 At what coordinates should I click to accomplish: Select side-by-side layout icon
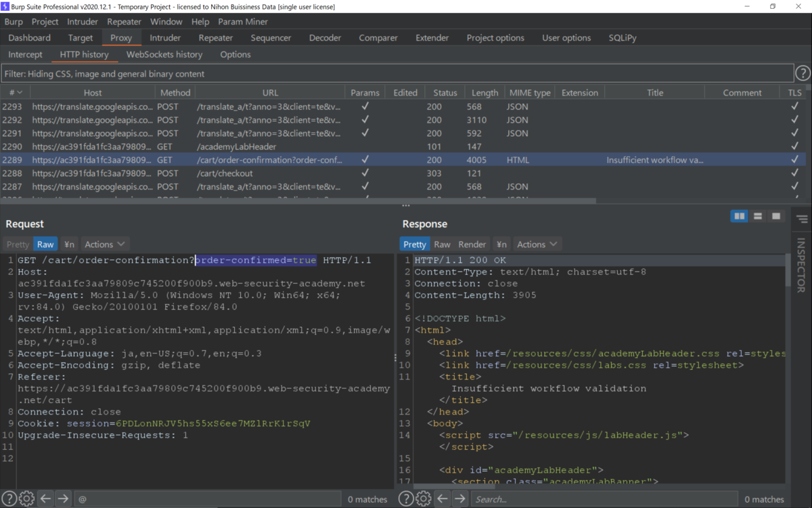pyautogui.click(x=740, y=216)
